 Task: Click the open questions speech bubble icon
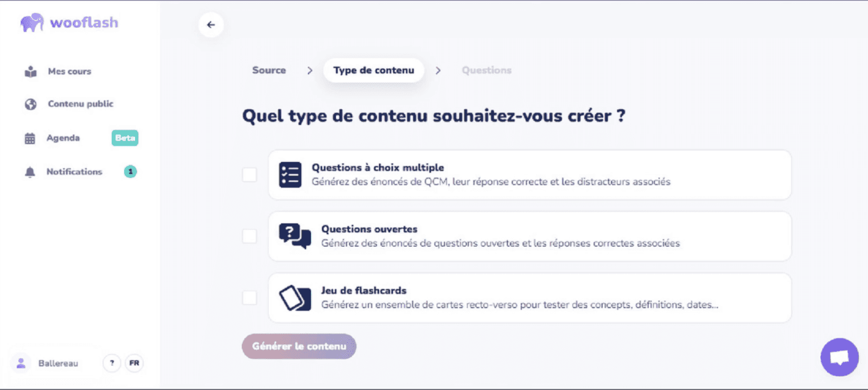pos(295,236)
